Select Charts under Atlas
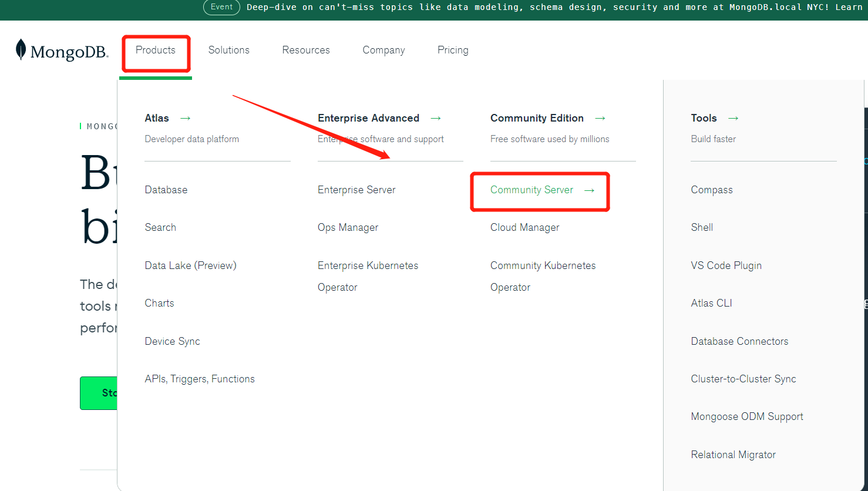Image resolution: width=868 pixels, height=491 pixels. (159, 303)
